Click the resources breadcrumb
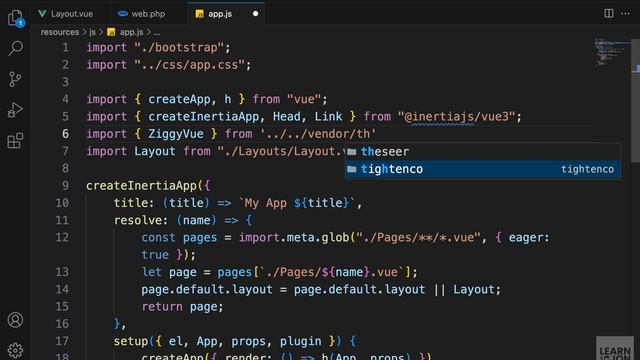 point(60,32)
